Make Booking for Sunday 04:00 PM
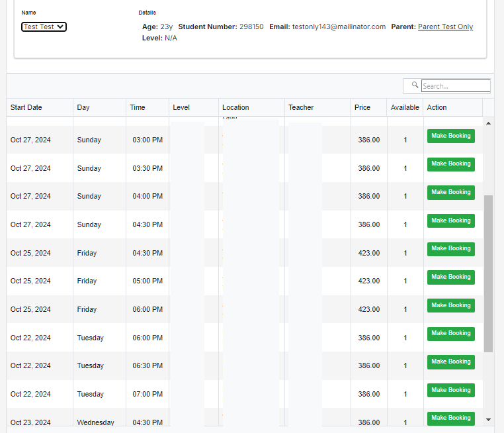The width and height of the screenshot is (504, 433). 450,193
